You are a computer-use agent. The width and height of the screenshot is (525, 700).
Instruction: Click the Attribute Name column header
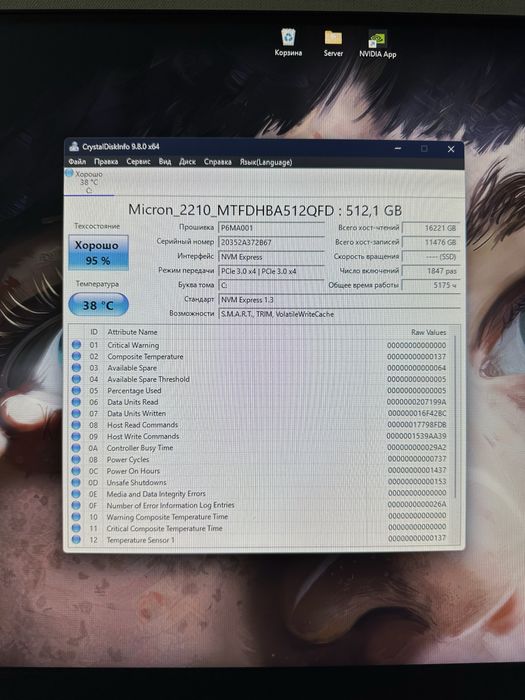(132, 332)
